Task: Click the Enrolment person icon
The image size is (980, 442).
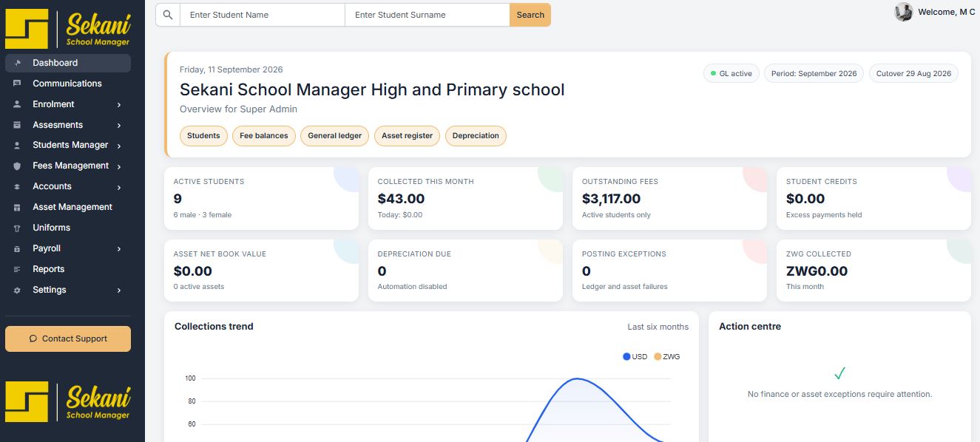Action: tap(17, 104)
